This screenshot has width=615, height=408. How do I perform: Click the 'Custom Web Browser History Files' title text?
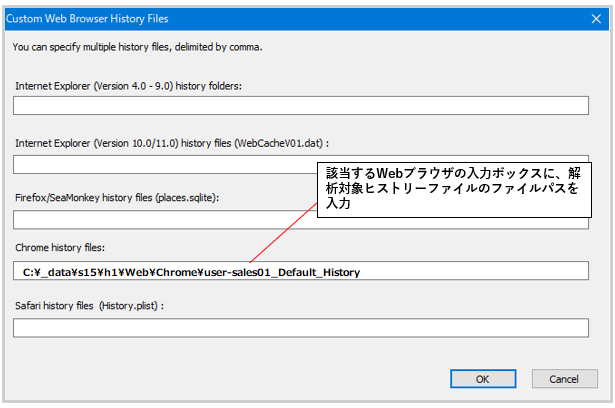click(87, 18)
